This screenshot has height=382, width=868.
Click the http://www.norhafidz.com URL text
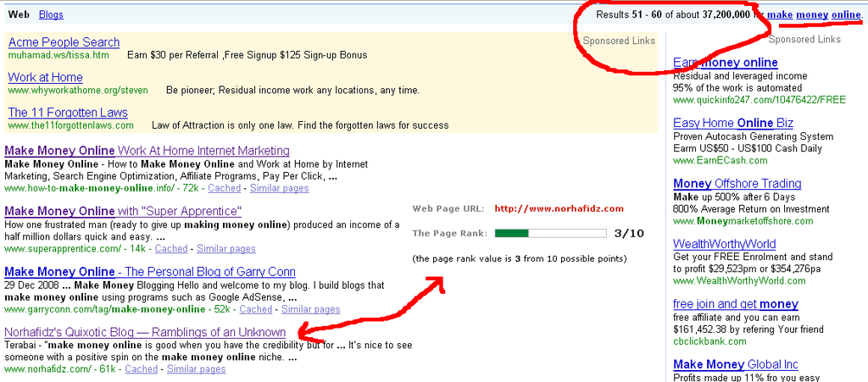559,209
